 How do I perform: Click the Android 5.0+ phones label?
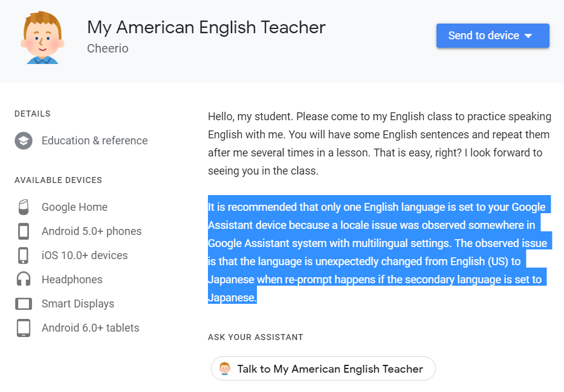[x=92, y=231]
